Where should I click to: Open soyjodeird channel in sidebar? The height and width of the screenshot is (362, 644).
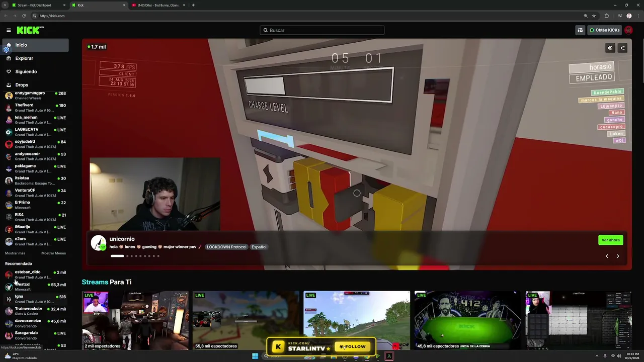(x=35, y=144)
